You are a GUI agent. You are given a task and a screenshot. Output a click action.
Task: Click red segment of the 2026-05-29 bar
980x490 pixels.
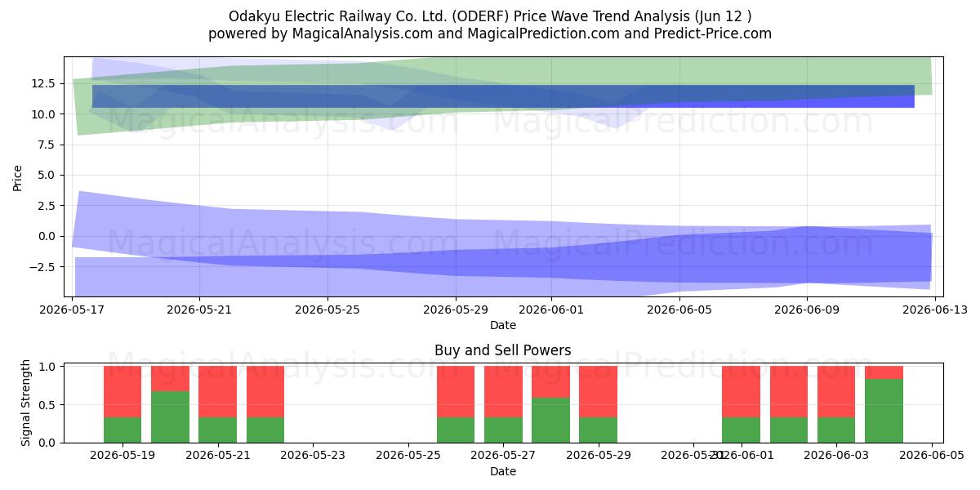click(598, 392)
